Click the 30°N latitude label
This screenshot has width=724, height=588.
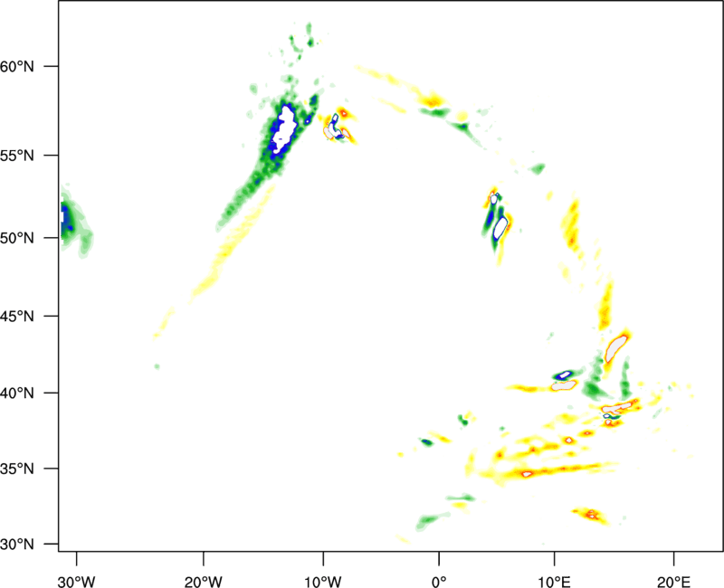point(17,545)
